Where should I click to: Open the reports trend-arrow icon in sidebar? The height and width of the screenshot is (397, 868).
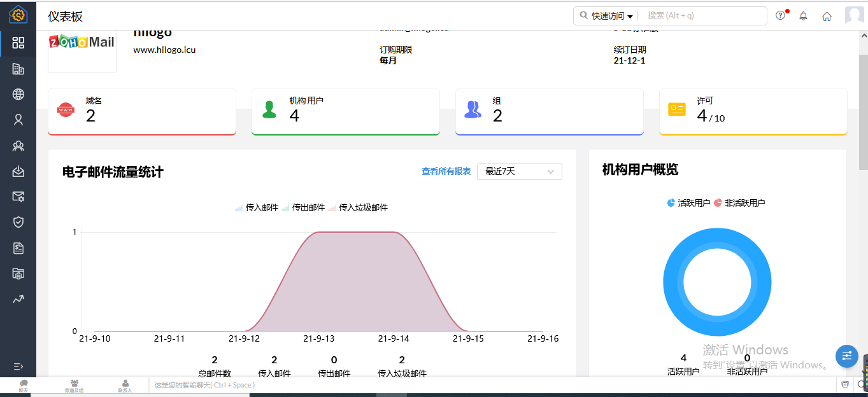pyautogui.click(x=18, y=299)
